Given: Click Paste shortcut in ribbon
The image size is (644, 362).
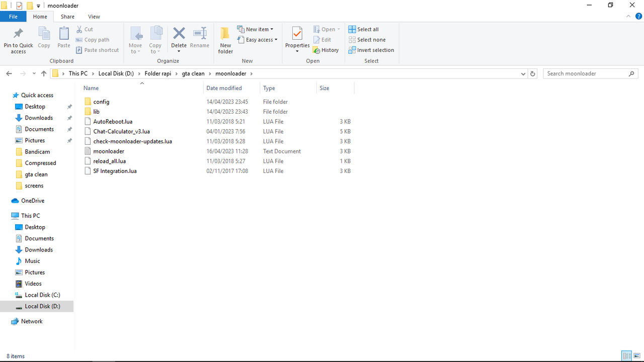Looking at the screenshot, I should pyautogui.click(x=98, y=50).
